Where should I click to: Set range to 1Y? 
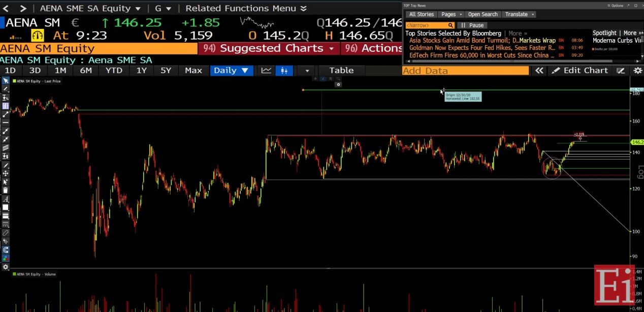pyautogui.click(x=141, y=71)
